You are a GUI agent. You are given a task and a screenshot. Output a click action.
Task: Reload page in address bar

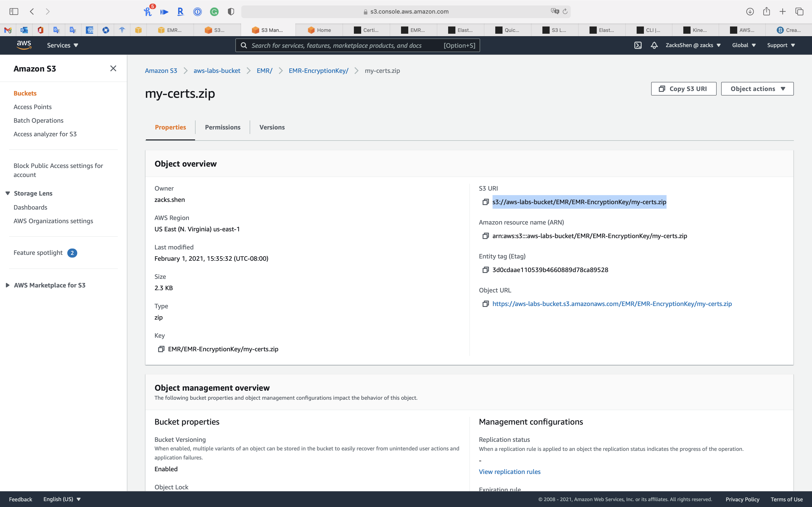565,11
